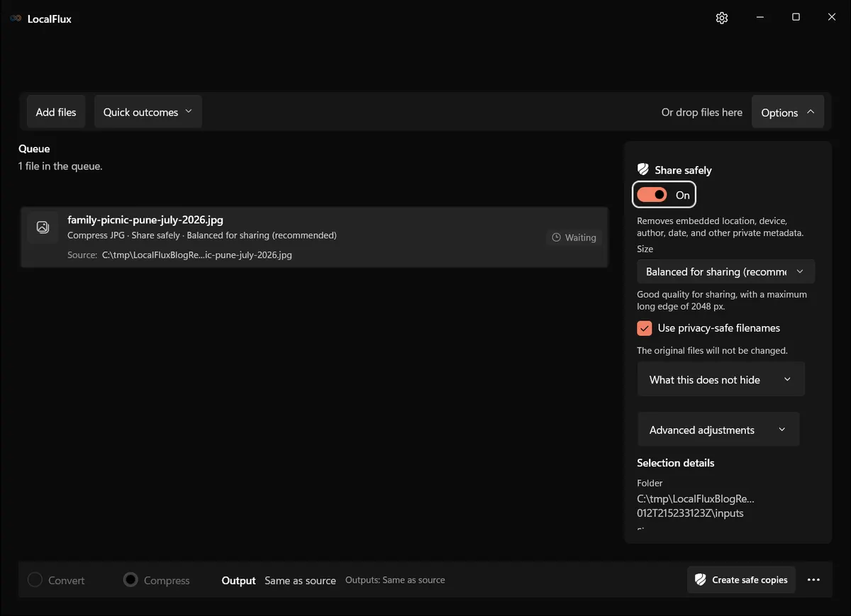The width and height of the screenshot is (851, 616).
Task: Minimize the LocalFlux window
Action: [760, 18]
